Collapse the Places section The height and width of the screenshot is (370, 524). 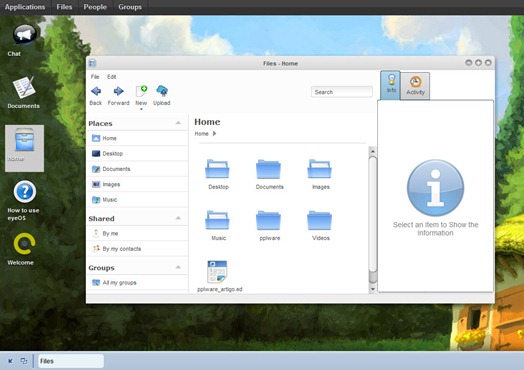178,123
